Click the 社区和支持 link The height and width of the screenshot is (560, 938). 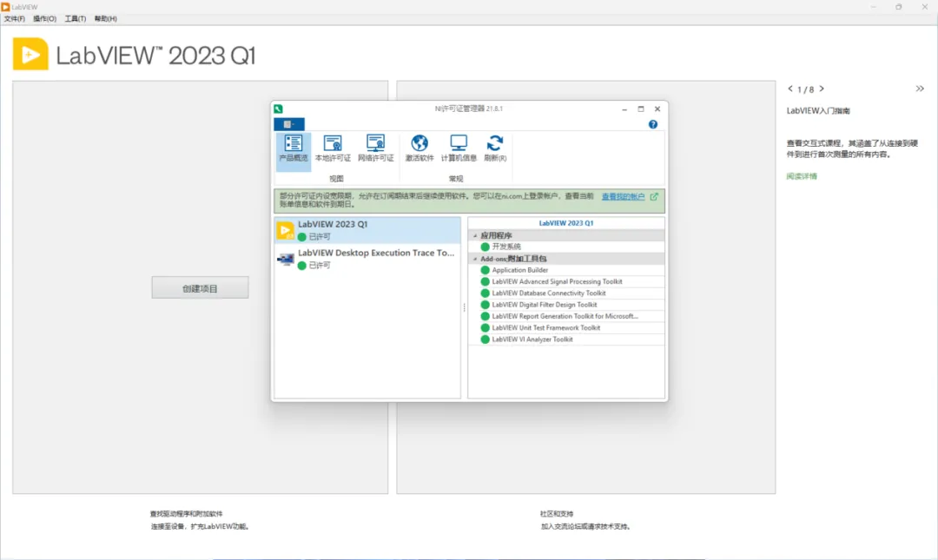coord(557,514)
